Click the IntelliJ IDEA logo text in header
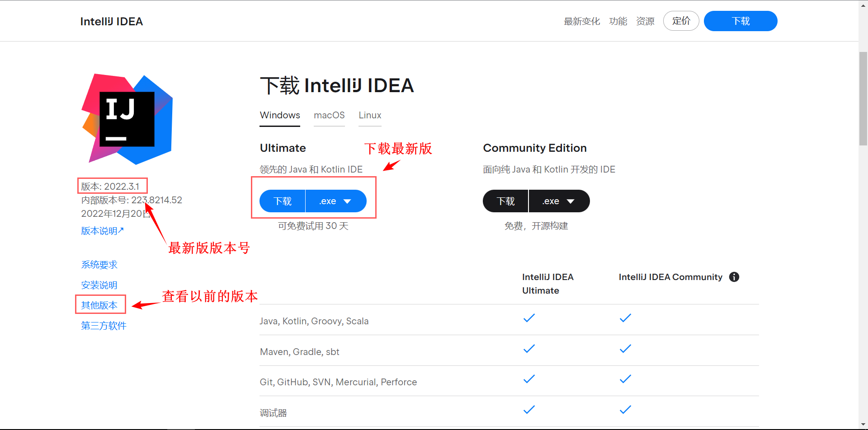This screenshot has height=430, width=868. 112,21
